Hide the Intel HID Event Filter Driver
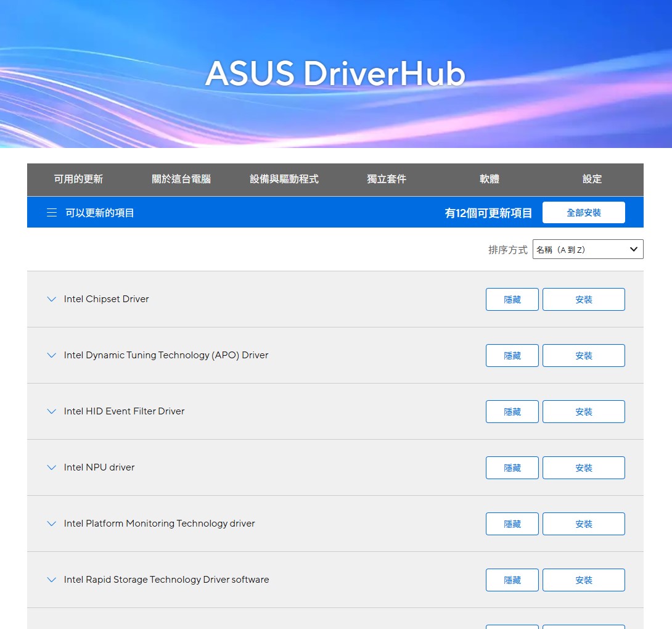The height and width of the screenshot is (629, 672). click(512, 411)
